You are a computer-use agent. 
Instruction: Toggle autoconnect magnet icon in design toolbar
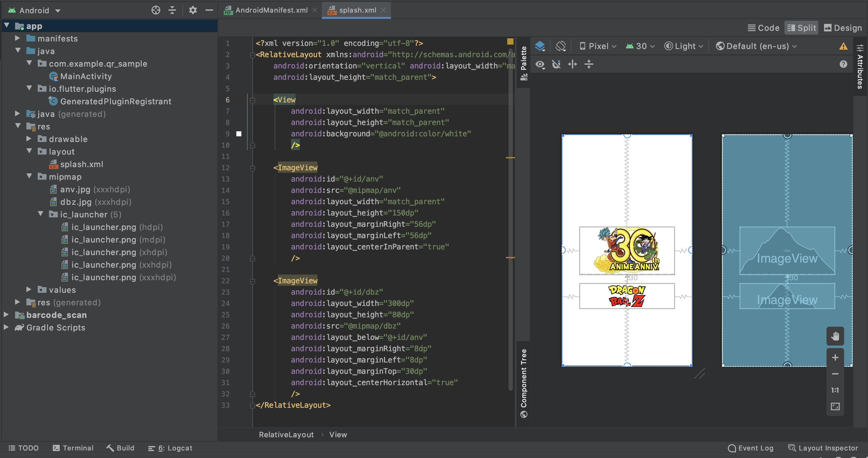point(556,64)
